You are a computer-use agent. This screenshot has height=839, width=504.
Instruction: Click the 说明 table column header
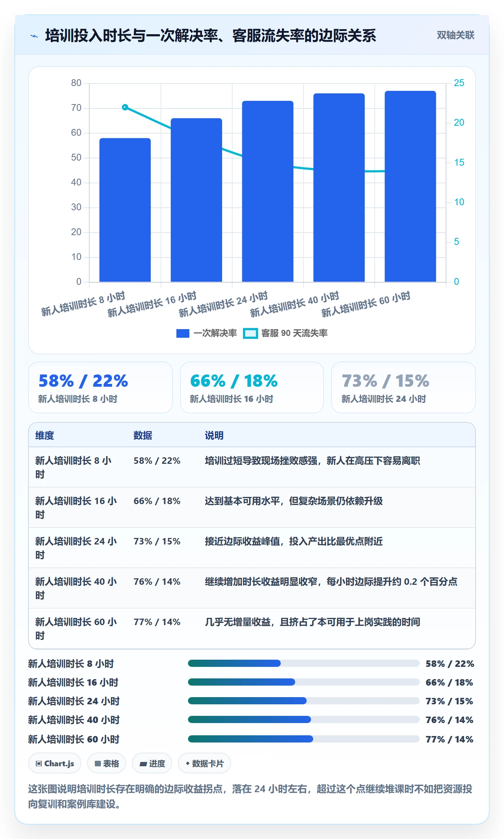(214, 435)
